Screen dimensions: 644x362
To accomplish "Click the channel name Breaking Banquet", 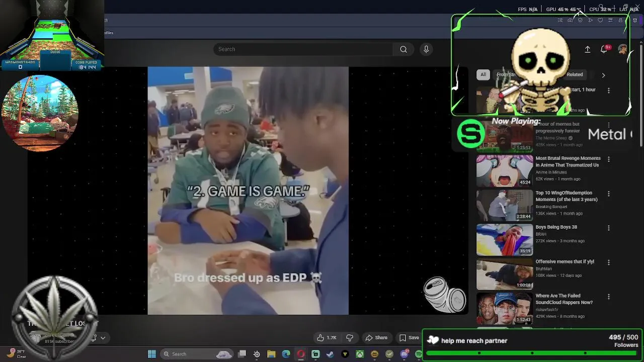I will point(551,207).
